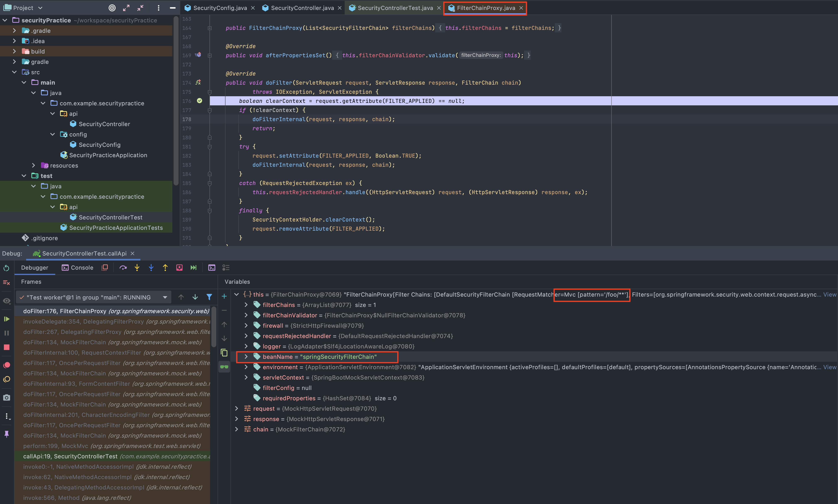838x504 pixels.
Task: Resume the program with green play icon
Action: 6,319
